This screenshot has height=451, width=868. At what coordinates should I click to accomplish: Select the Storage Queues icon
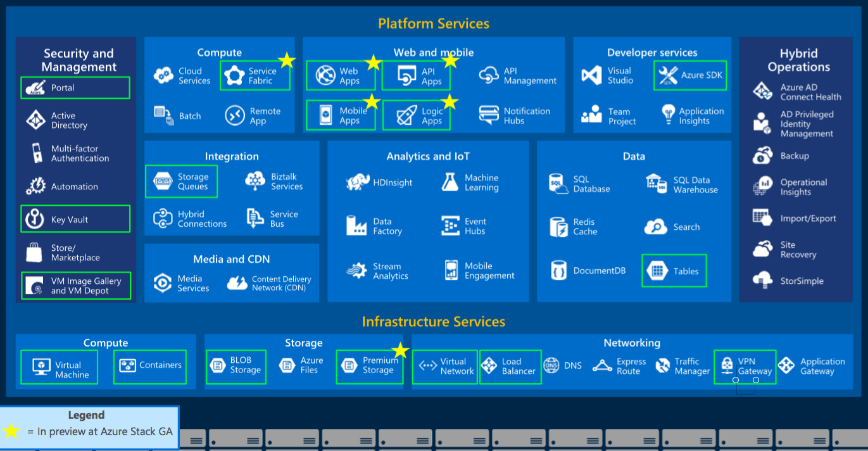pyautogui.click(x=162, y=182)
